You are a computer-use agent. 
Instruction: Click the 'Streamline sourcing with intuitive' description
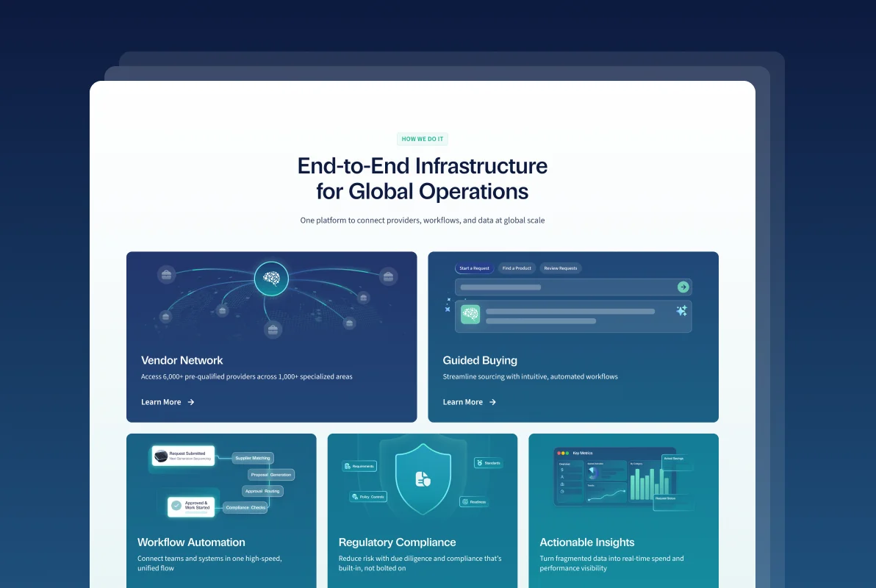coord(530,377)
